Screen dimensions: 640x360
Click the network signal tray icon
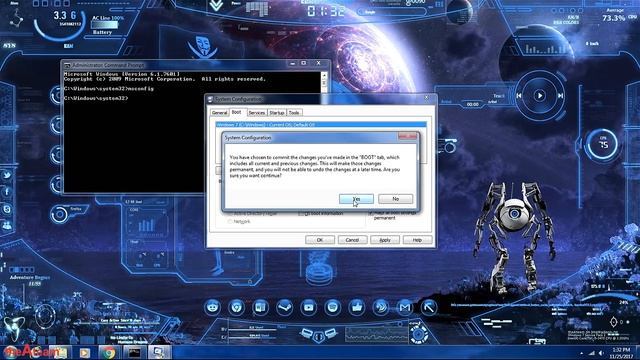[x=592, y=353]
